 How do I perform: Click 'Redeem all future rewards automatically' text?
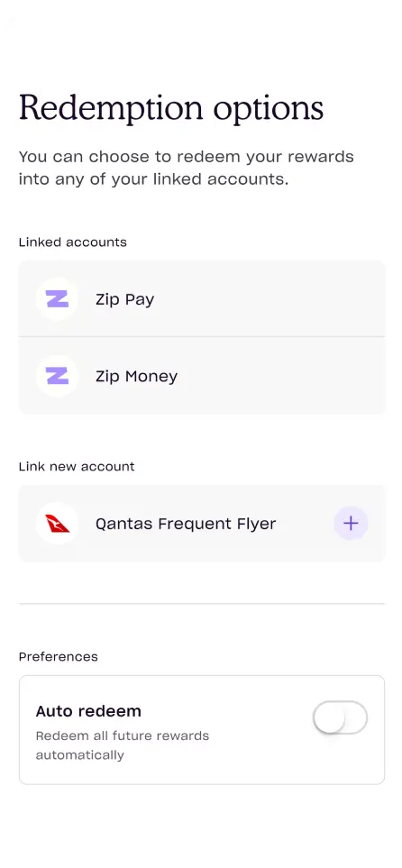123,745
